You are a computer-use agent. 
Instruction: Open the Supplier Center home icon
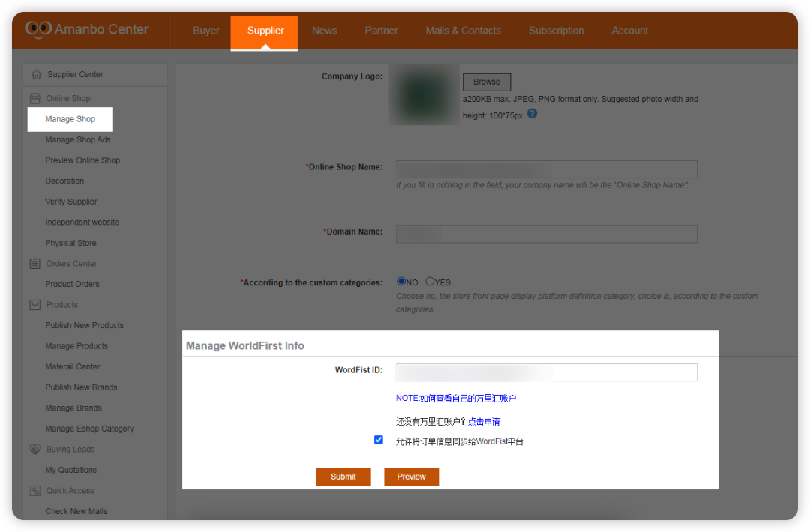pos(36,74)
